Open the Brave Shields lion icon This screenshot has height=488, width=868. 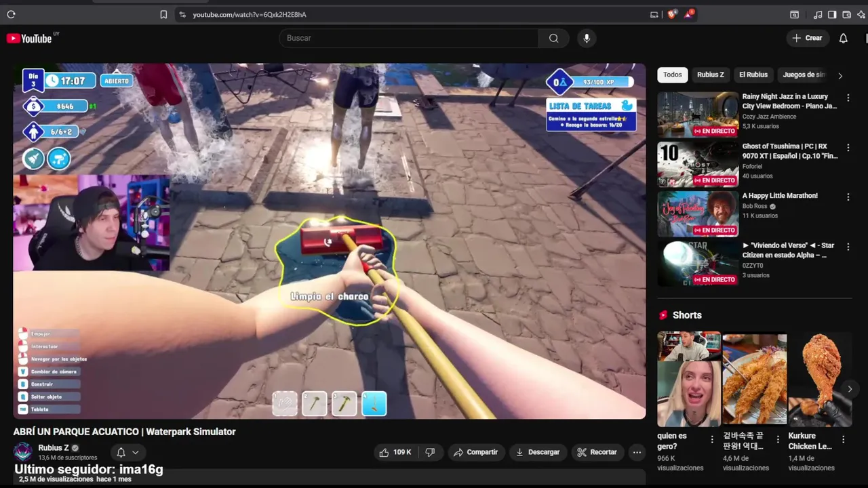click(x=672, y=14)
